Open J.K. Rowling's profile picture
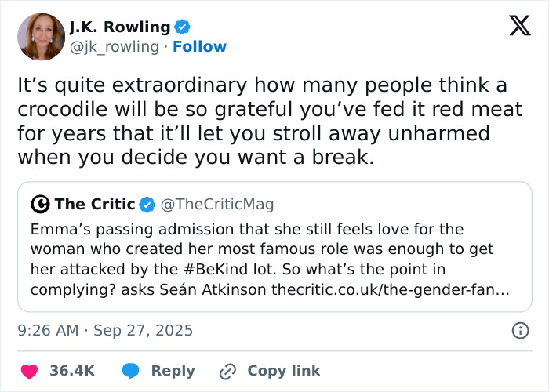Screen dimensions: 549x392 pyautogui.click(x=40, y=36)
